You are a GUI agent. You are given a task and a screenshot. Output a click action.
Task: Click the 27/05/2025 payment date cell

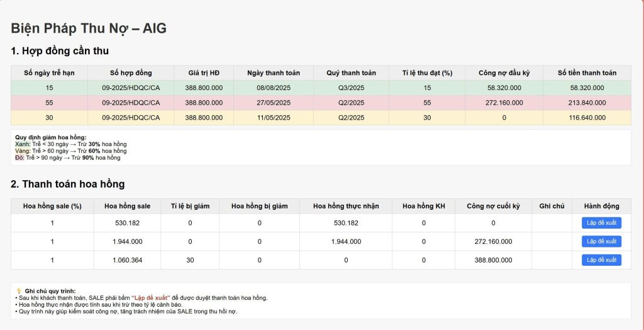coord(274,103)
